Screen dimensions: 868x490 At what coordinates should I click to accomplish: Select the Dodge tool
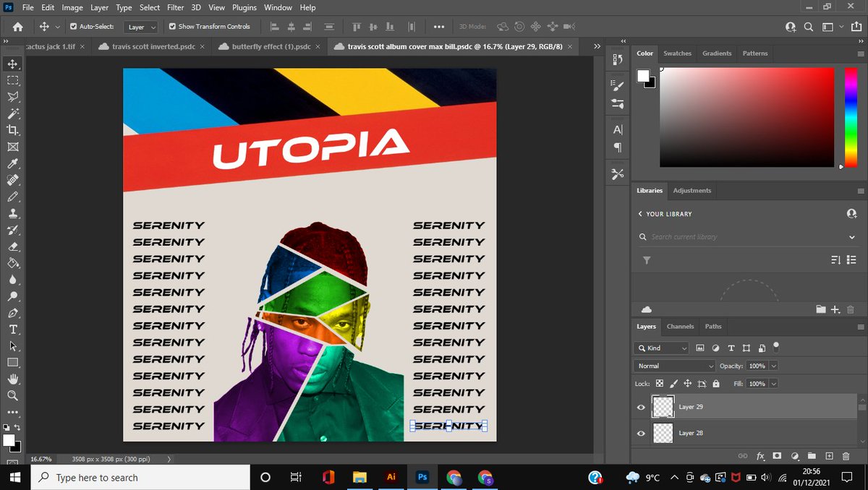click(12, 296)
